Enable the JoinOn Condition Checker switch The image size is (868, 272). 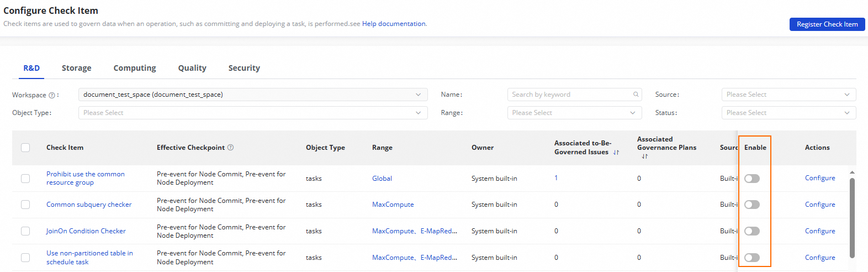pos(752,231)
